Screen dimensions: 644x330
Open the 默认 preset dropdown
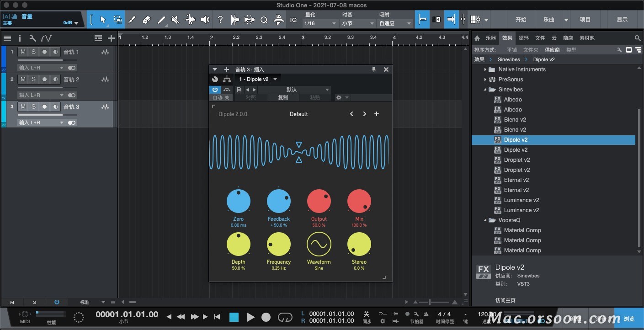[x=294, y=90]
